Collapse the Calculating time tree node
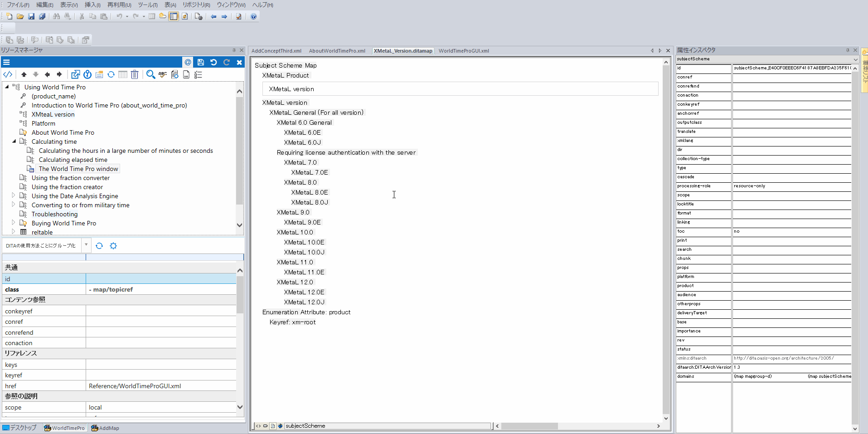This screenshot has width=868, height=434. tap(14, 141)
